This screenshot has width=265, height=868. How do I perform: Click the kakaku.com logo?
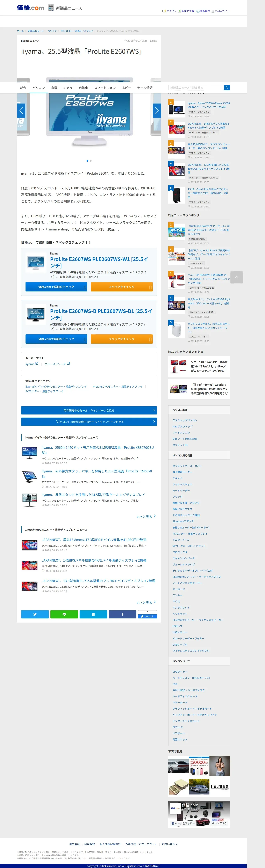click(x=30, y=8)
